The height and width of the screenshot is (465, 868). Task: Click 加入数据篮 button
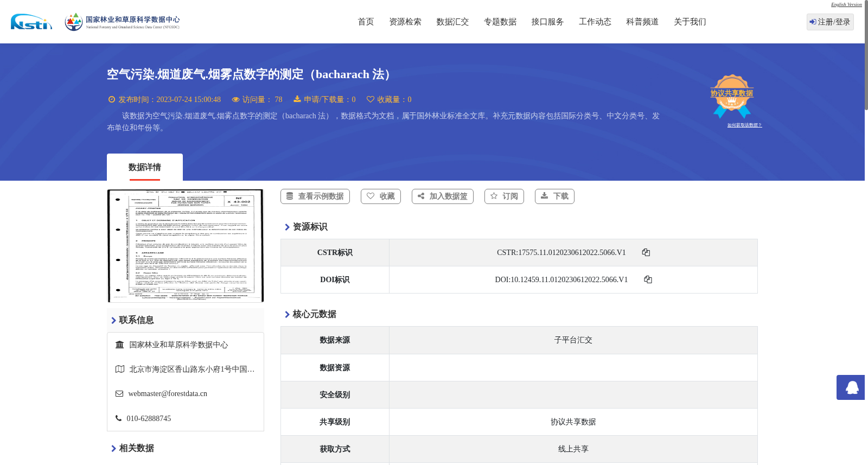(443, 196)
